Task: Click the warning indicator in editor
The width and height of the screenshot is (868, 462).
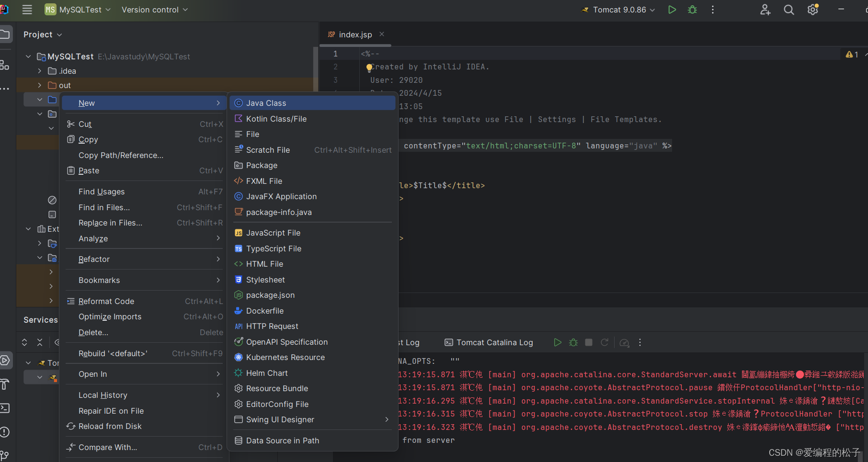Action: pyautogui.click(x=852, y=55)
